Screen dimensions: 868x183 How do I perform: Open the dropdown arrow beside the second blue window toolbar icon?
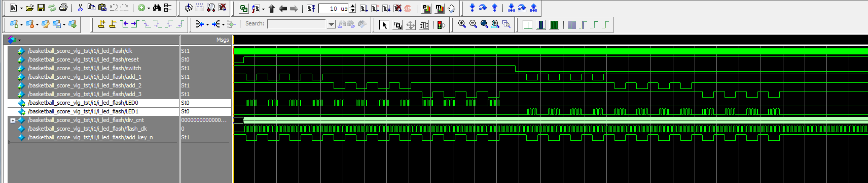click(x=37, y=24)
